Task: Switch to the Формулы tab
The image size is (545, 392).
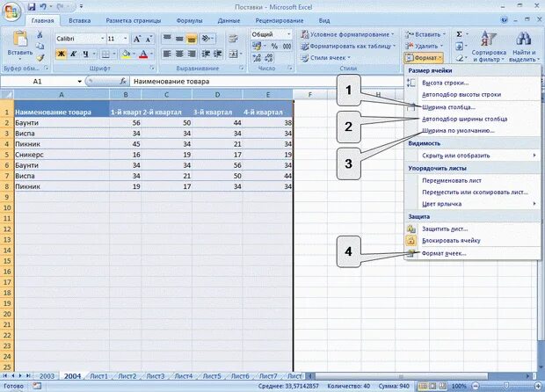Action: click(x=189, y=20)
